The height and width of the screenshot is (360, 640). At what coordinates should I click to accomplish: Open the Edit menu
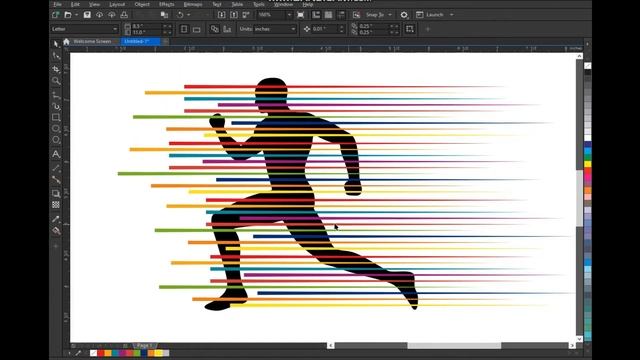pyautogui.click(x=76, y=4)
